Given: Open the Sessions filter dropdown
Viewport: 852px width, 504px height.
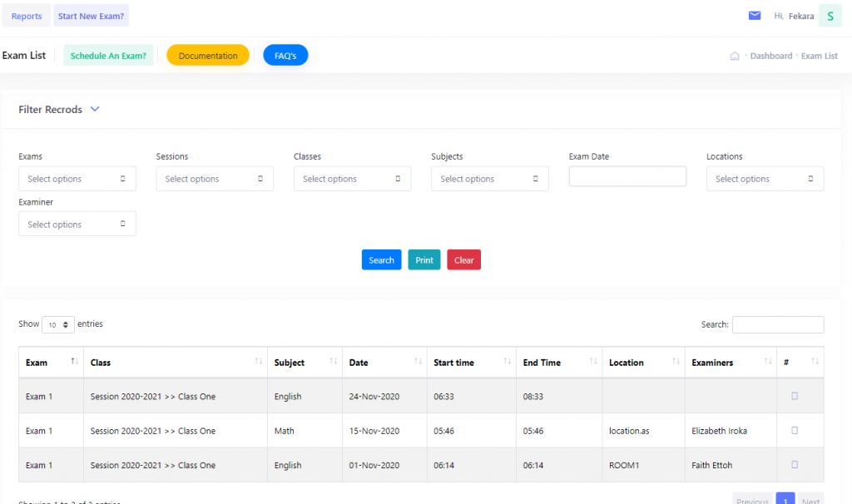Looking at the screenshot, I should [215, 179].
